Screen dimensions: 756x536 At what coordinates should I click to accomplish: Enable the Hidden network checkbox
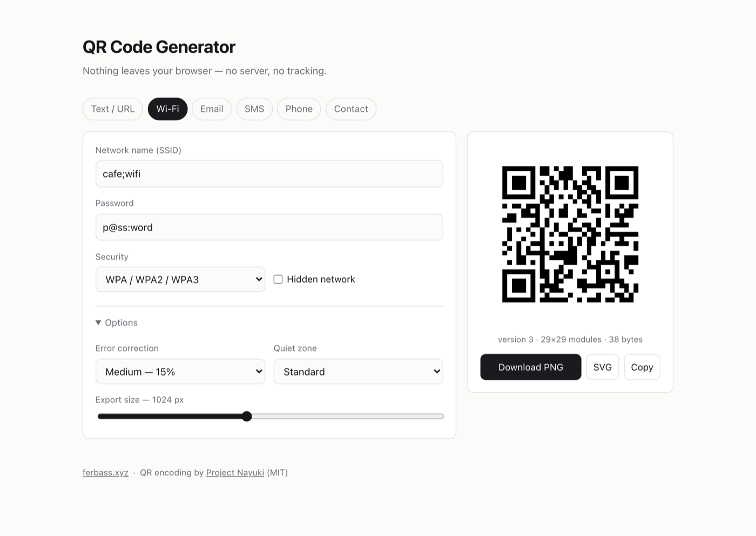pos(278,279)
